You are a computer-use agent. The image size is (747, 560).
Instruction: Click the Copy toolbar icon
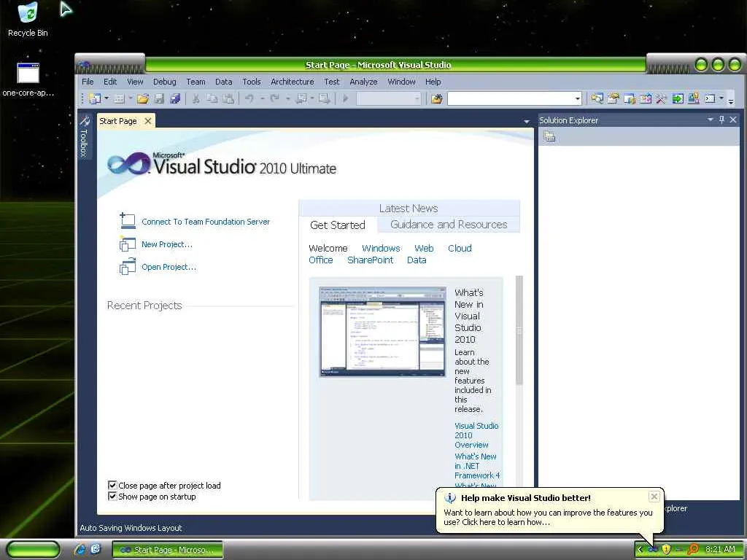(212, 98)
